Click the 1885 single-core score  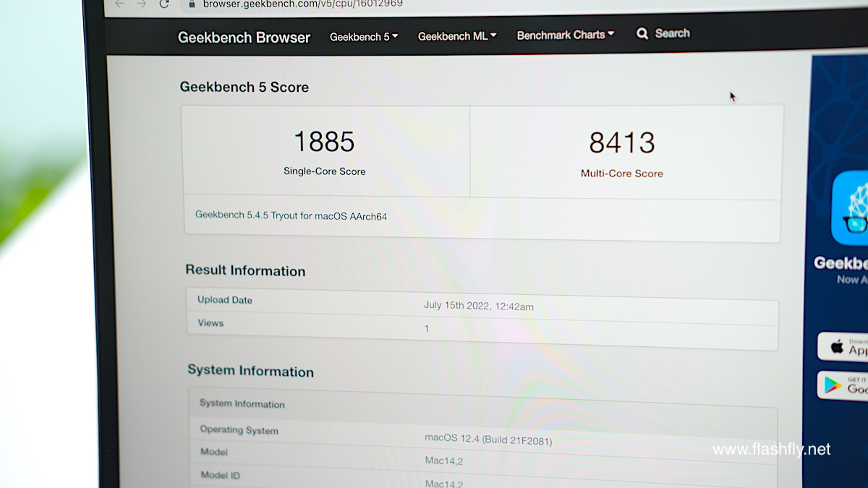(x=324, y=142)
